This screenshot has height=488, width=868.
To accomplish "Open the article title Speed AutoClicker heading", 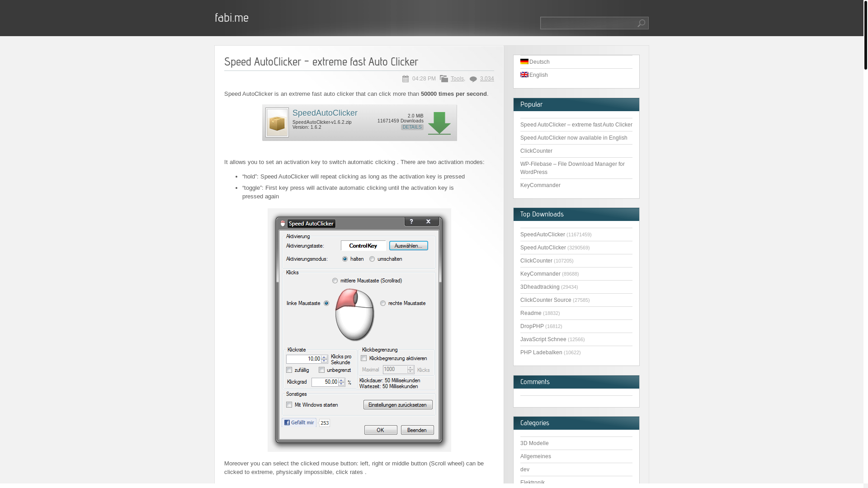I will pyautogui.click(x=321, y=61).
